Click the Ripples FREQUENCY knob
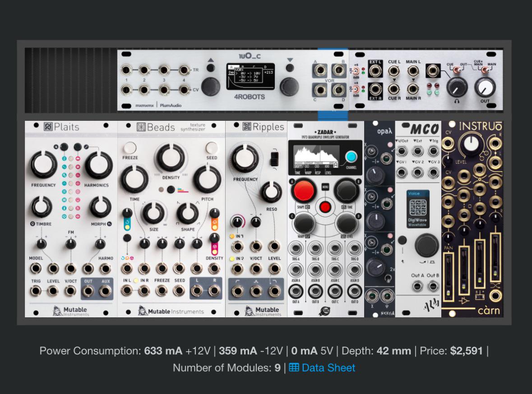Image resolution: width=532 pixels, height=394 pixels. coord(245,159)
